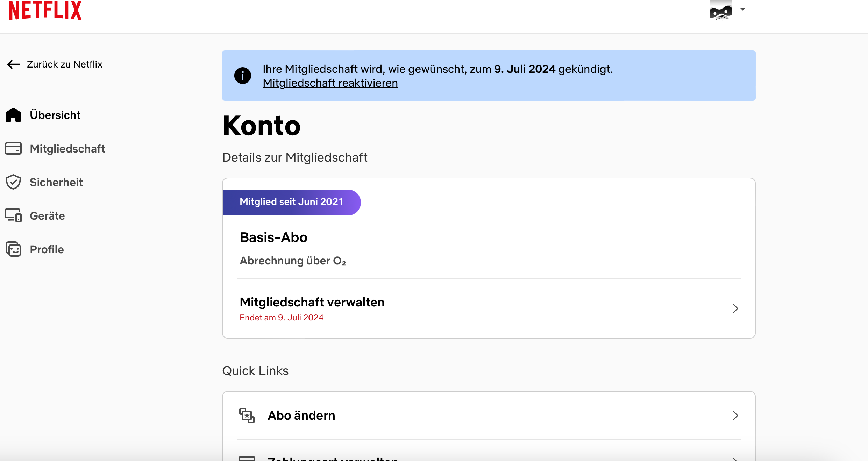Screen dimensions: 868x461
Task: Click Mitgliedschaft reaktivieren link
Action: coord(330,83)
